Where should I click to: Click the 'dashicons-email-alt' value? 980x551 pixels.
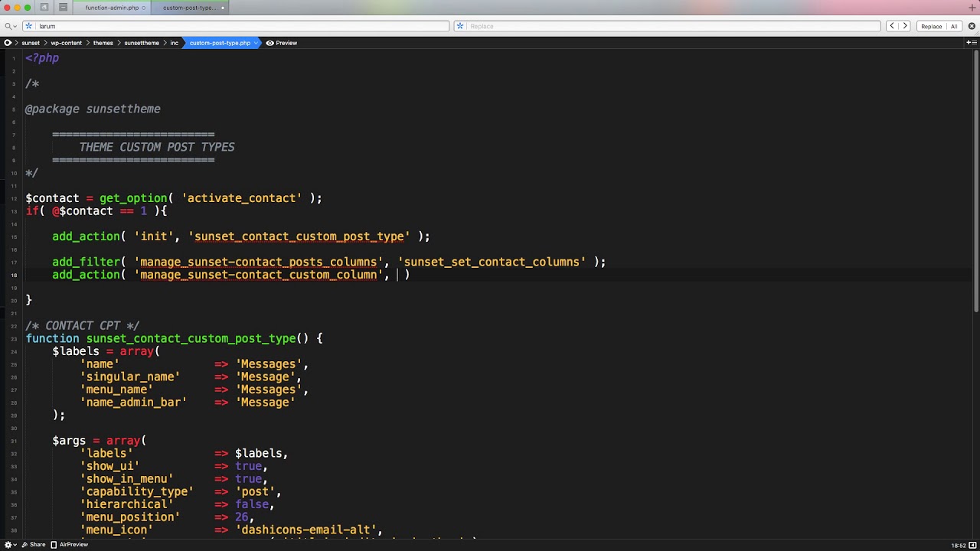click(305, 530)
